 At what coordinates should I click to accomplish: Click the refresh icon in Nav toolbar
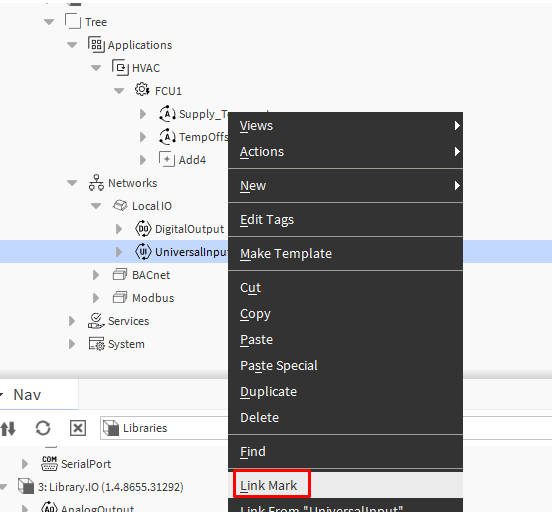[43, 428]
